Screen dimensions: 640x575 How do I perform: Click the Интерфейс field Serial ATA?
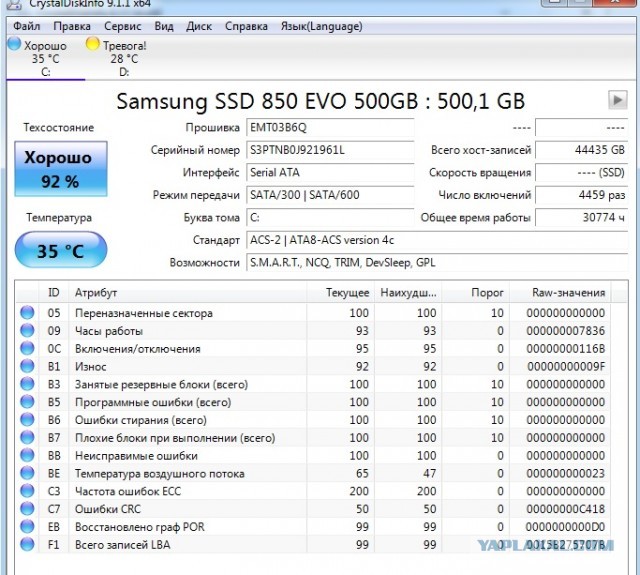click(330, 173)
